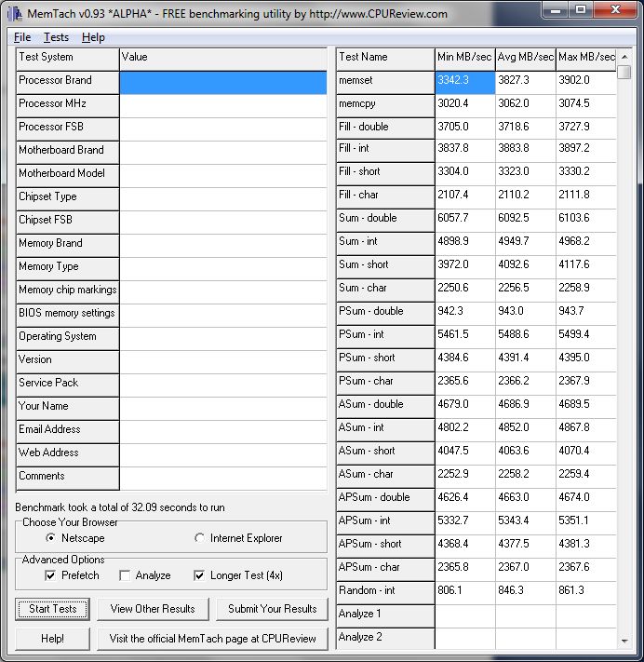Image resolution: width=644 pixels, height=662 pixels.
Task: Click the Motherboard Model value field
Action: (223, 176)
